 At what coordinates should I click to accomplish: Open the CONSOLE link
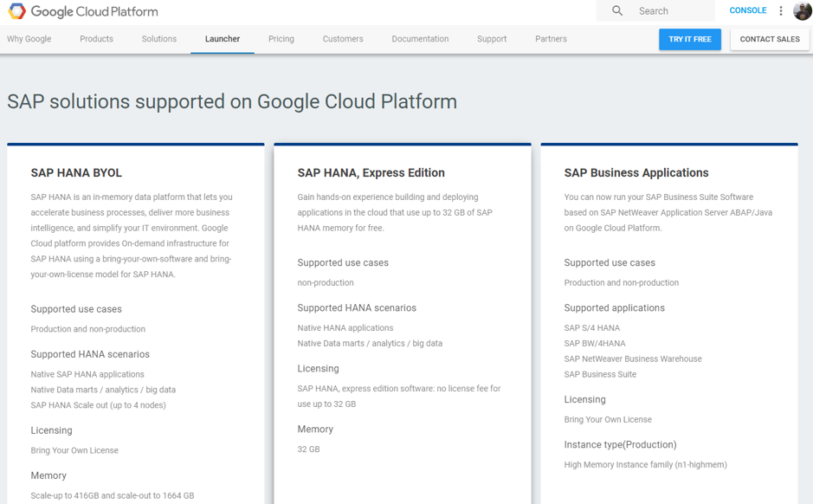[x=748, y=10]
